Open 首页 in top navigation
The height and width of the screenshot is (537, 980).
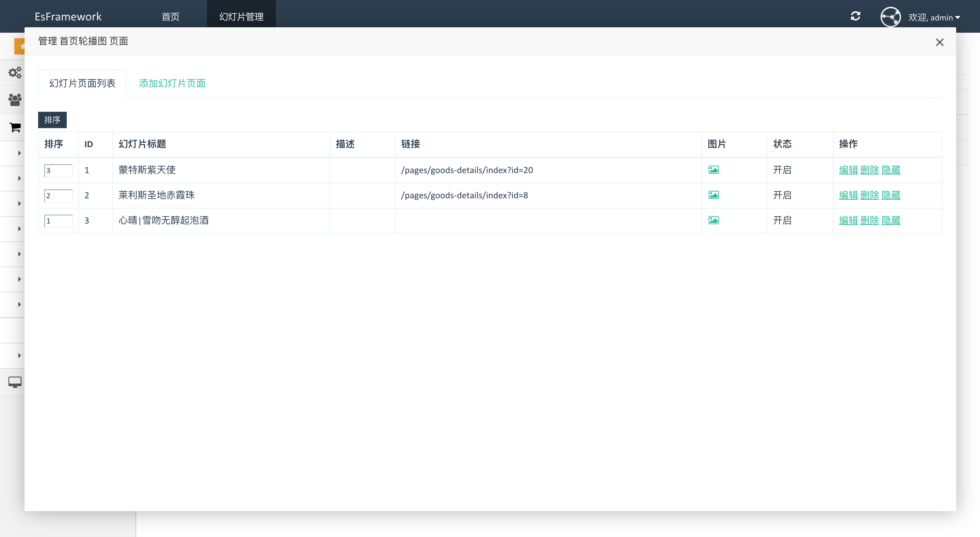(171, 17)
